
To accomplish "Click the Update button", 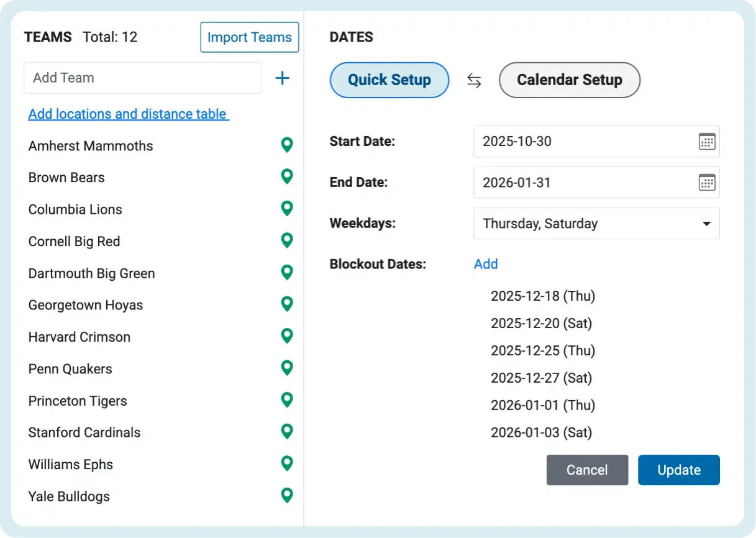I will (679, 470).
